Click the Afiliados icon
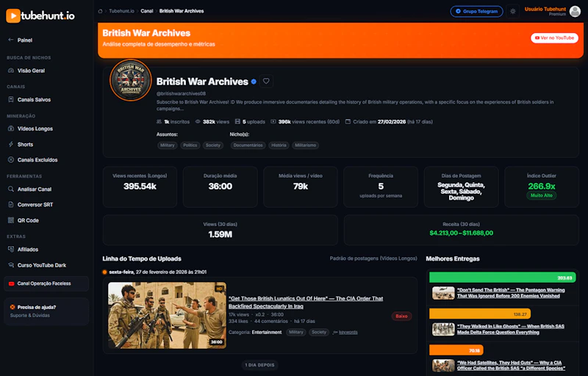588x376 pixels. click(x=11, y=249)
